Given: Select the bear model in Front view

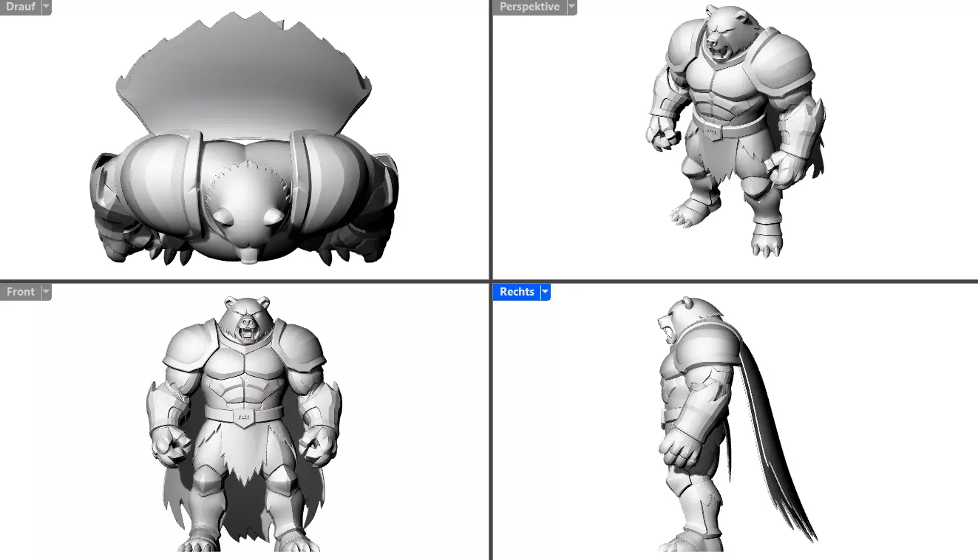Looking at the screenshot, I should (x=245, y=425).
